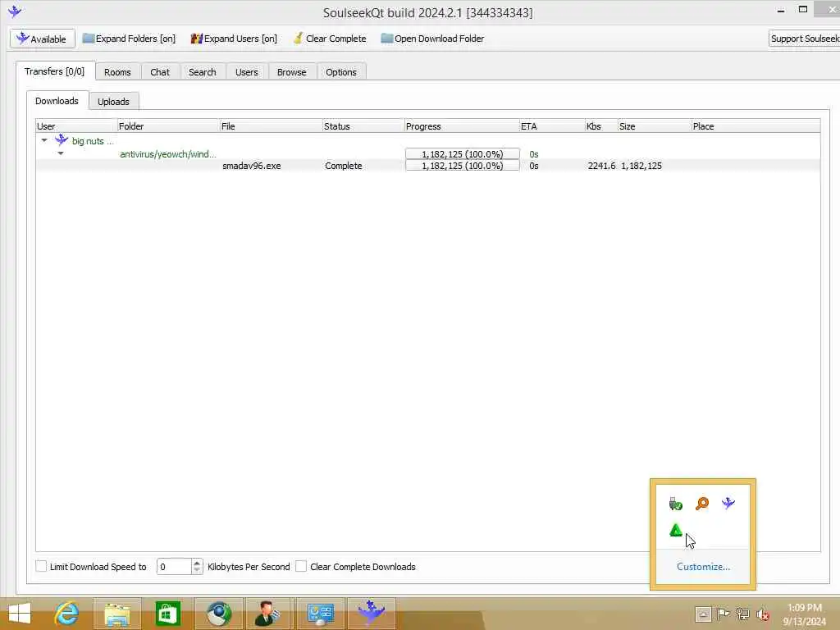840x630 pixels.
Task: Click the globe browser taskbar icon
Action: (218, 614)
